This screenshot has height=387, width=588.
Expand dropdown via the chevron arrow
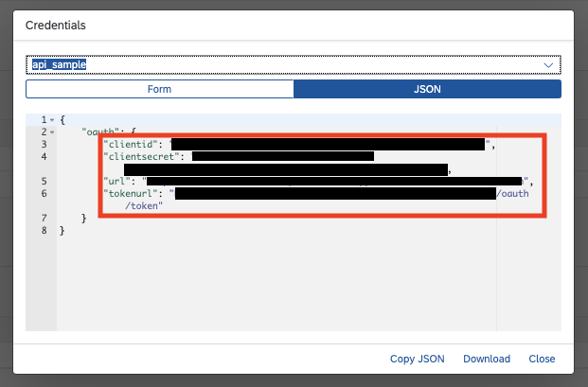click(x=548, y=65)
